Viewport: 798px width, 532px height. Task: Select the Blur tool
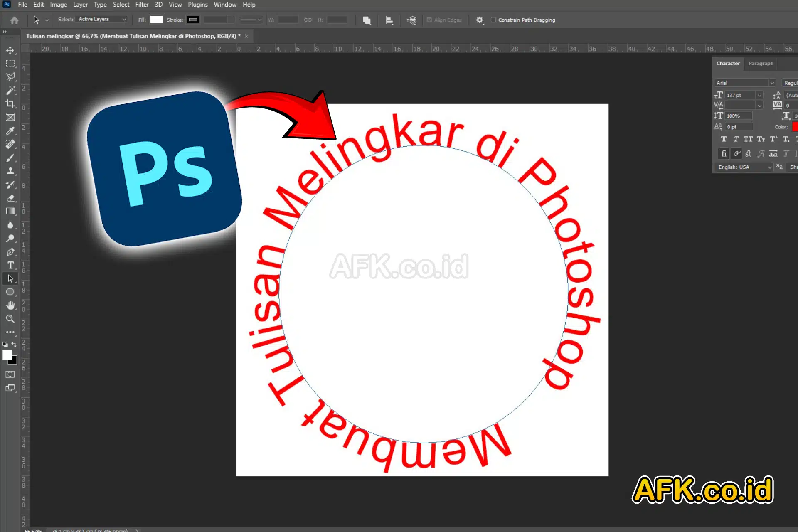pyautogui.click(x=10, y=225)
